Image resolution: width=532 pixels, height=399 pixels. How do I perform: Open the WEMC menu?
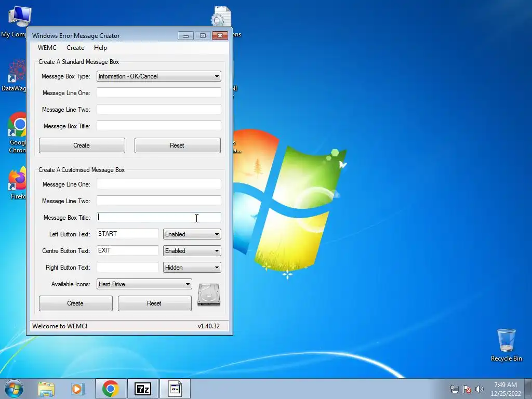point(47,48)
